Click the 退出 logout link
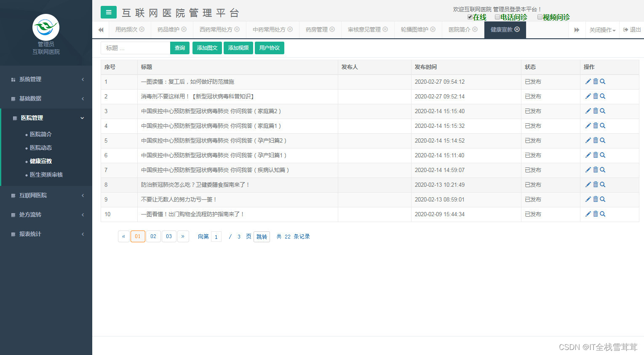Viewport: 644px width, 355px height. pyautogui.click(x=632, y=30)
